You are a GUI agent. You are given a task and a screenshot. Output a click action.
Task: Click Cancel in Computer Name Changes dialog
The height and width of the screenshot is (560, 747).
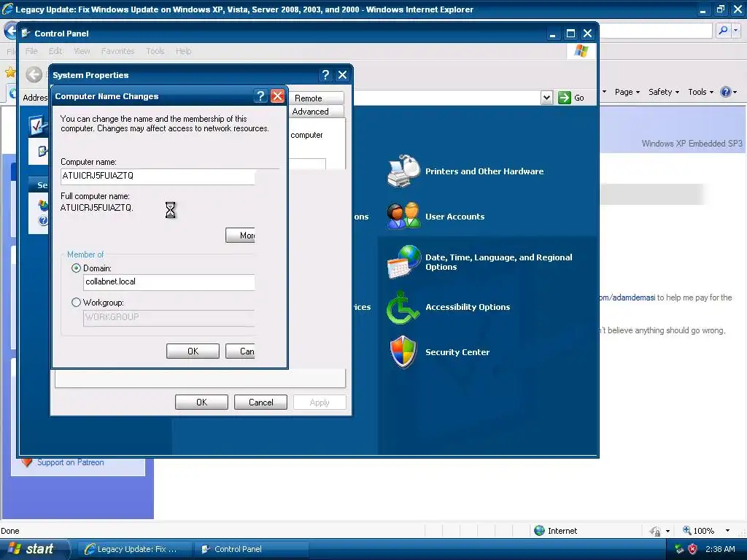240,351
